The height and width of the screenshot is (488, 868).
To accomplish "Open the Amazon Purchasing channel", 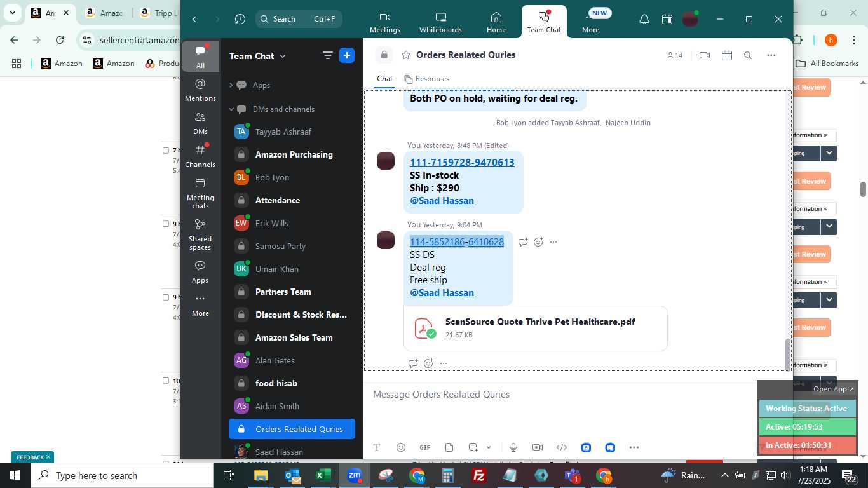I will tap(292, 154).
